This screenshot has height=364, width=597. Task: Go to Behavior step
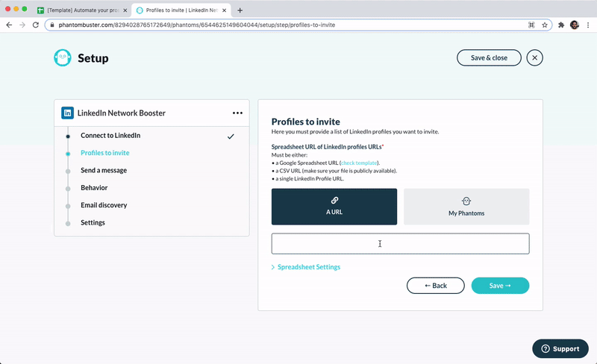tap(94, 188)
